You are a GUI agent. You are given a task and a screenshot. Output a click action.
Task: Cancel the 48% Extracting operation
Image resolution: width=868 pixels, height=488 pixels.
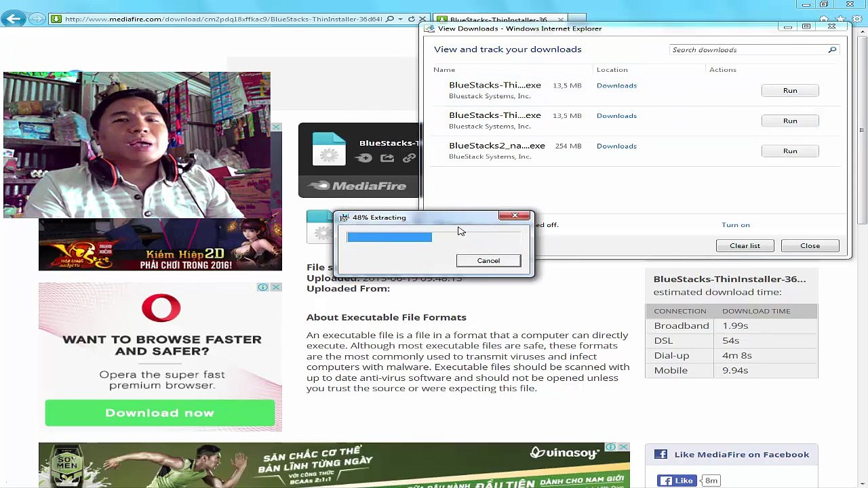(x=488, y=260)
